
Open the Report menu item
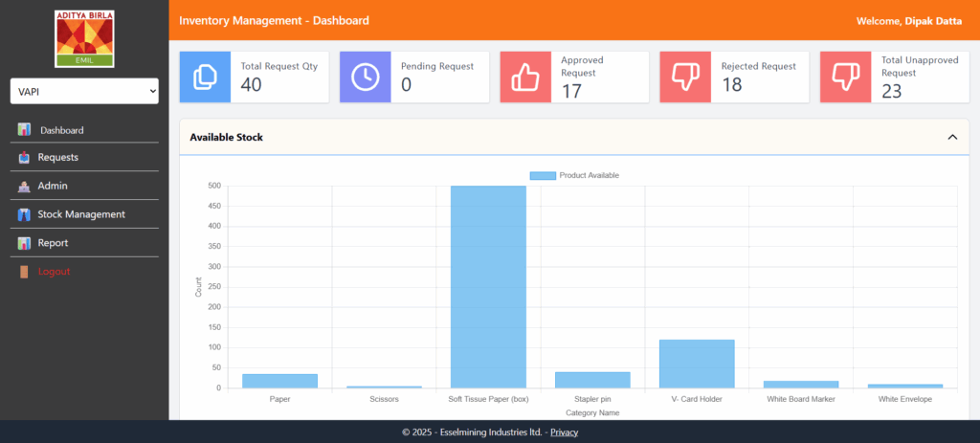pyautogui.click(x=53, y=243)
